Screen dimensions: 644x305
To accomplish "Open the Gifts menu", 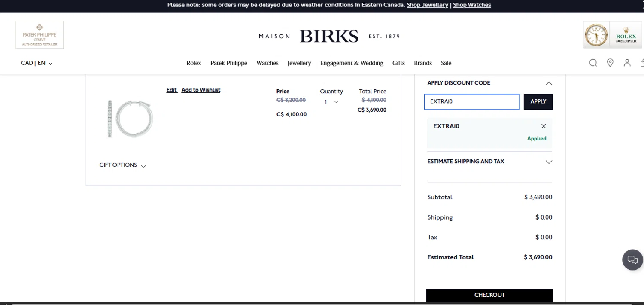I will (398, 63).
